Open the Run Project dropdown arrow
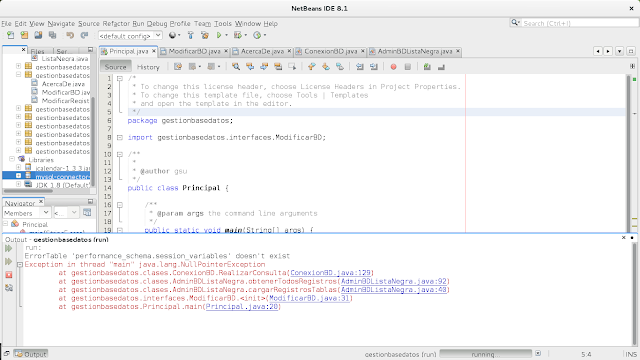640x360 pixels. click(227, 35)
